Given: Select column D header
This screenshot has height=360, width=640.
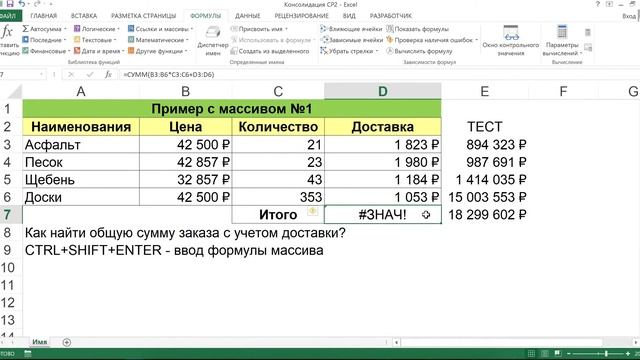Looking at the screenshot, I should pos(382,91).
